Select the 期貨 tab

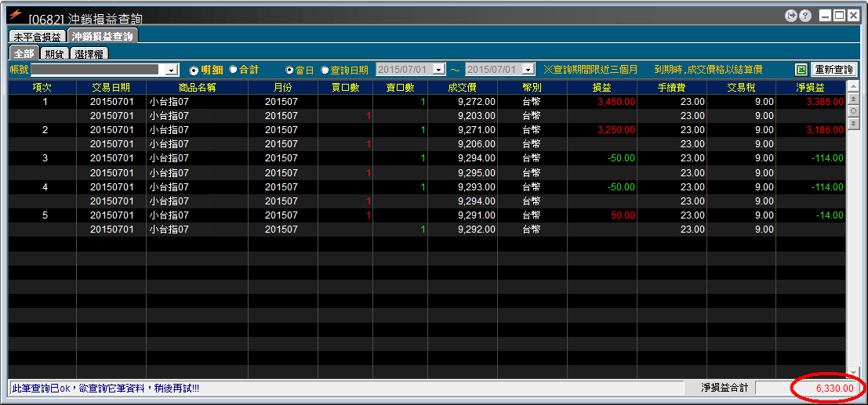(x=54, y=54)
